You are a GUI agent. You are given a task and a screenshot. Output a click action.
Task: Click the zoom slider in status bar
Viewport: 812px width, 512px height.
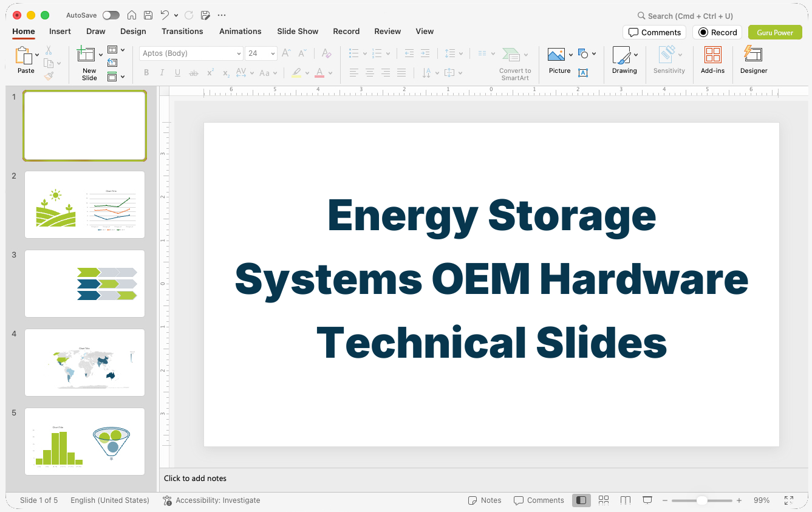(x=701, y=500)
